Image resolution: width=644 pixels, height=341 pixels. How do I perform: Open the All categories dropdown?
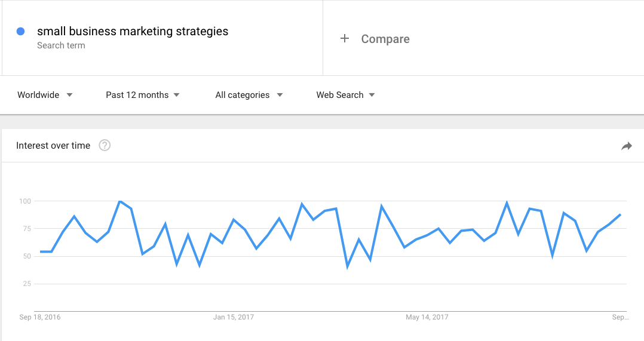249,95
